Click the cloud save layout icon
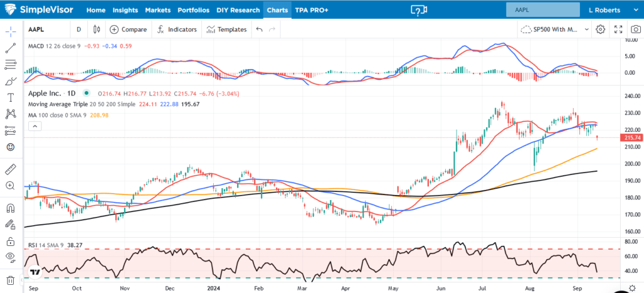 pos(526,30)
